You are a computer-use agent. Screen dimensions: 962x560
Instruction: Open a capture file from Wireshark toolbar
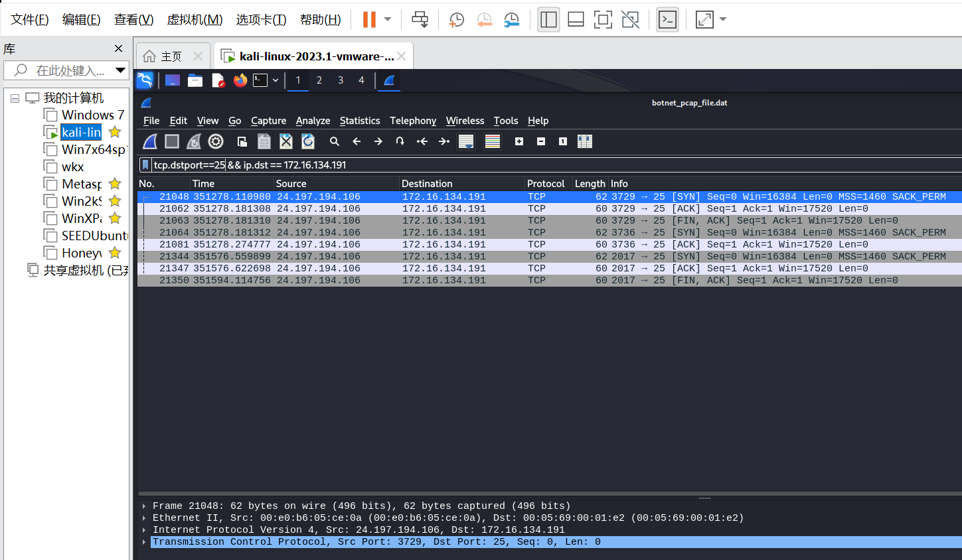242,141
